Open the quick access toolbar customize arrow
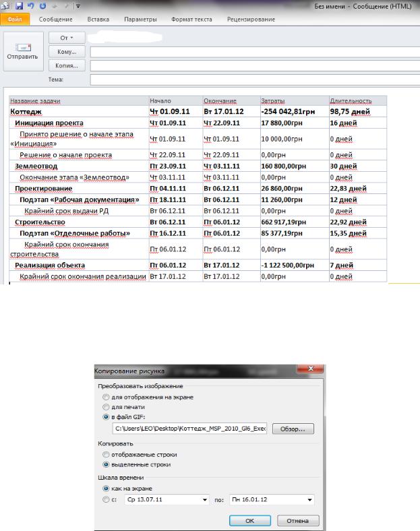Image resolution: width=420 pixels, height=531 pixels. tap(78, 6)
